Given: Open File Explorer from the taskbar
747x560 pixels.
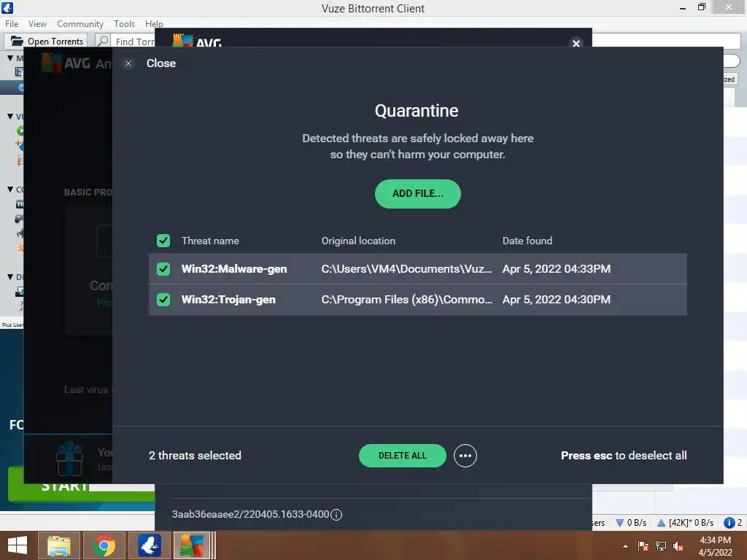Looking at the screenshot, I should pyautogui.click(x=59, y=545).
